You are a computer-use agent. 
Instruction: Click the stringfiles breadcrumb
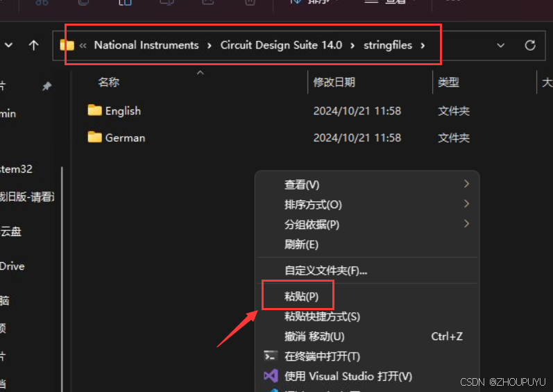click(x=388, y=45)
